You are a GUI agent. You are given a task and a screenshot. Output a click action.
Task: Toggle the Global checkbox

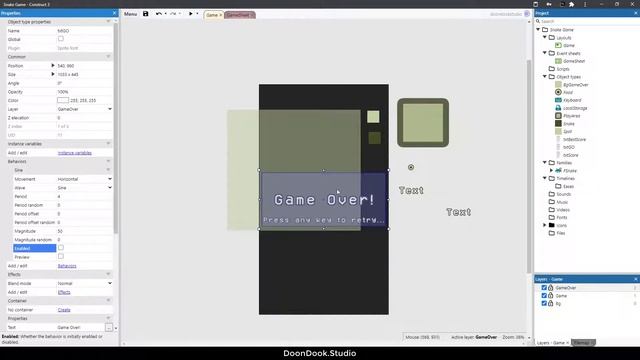pos(61,39)
